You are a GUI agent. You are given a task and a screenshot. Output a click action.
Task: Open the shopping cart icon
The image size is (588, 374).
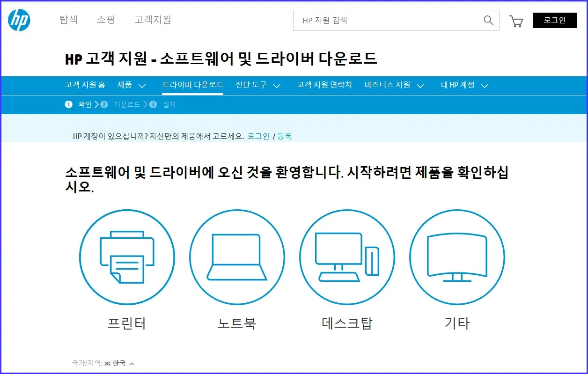(x=516, y=21)
